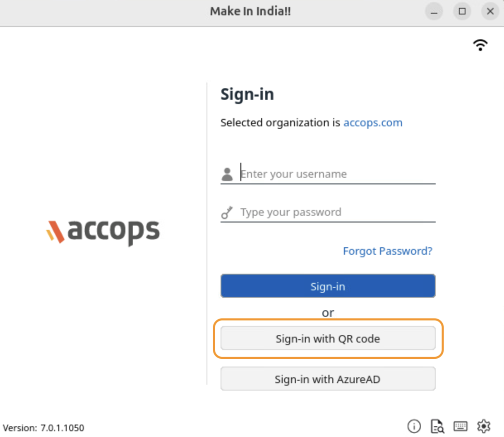
Task: Show the on-screen keyboard icon
Action: coord(460,426)
